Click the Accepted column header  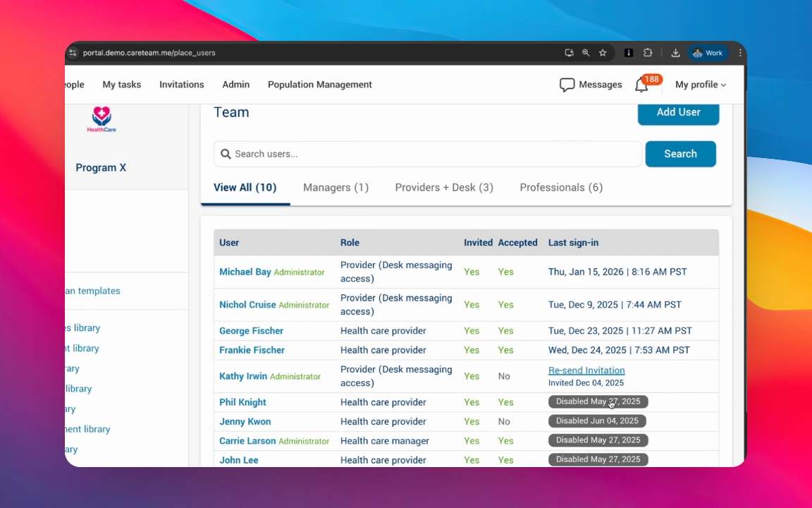coord(517,243)
